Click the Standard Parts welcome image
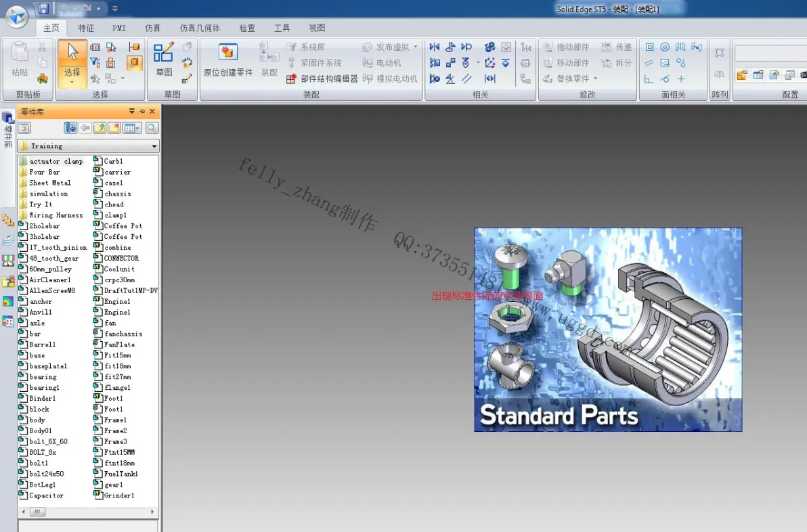The image size is (807, 532). tap(608, 329)
